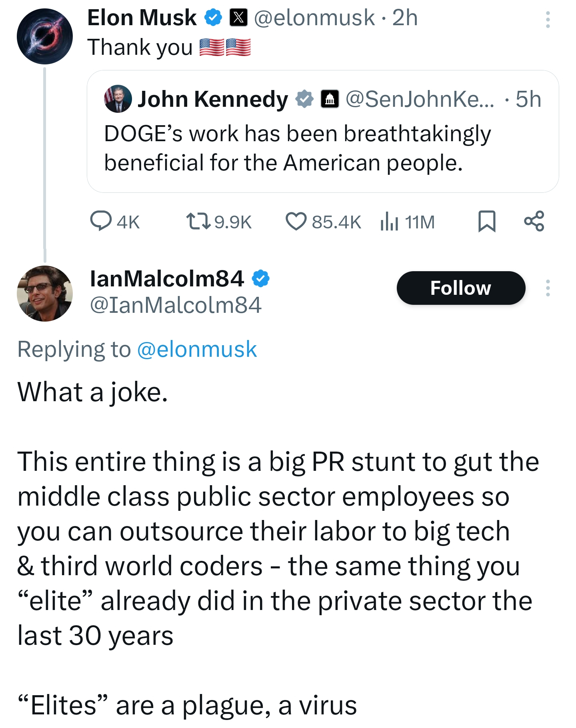This screenshot has width=576, height=728.
Task: Share Elon Musk's post
Action: click(x=534, y=221)
